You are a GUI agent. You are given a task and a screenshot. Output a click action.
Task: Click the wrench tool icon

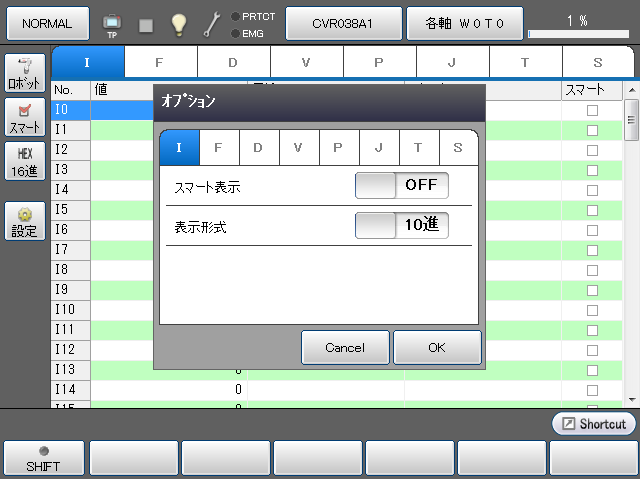coord(212,24)
